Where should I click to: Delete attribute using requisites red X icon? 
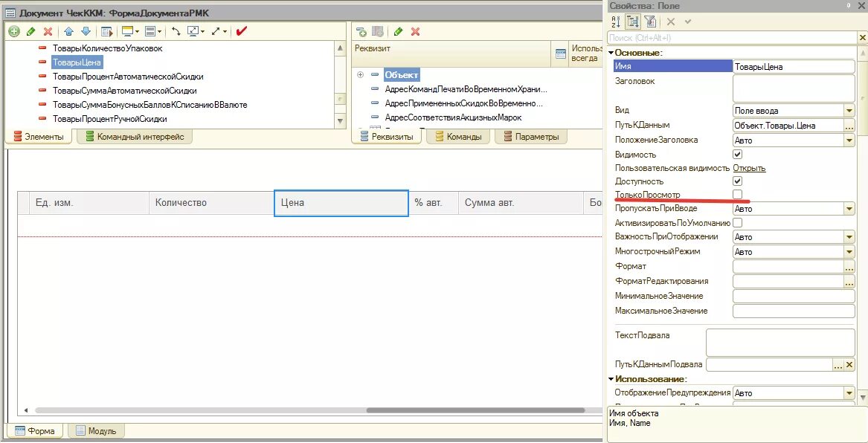[x=415, y=31]
